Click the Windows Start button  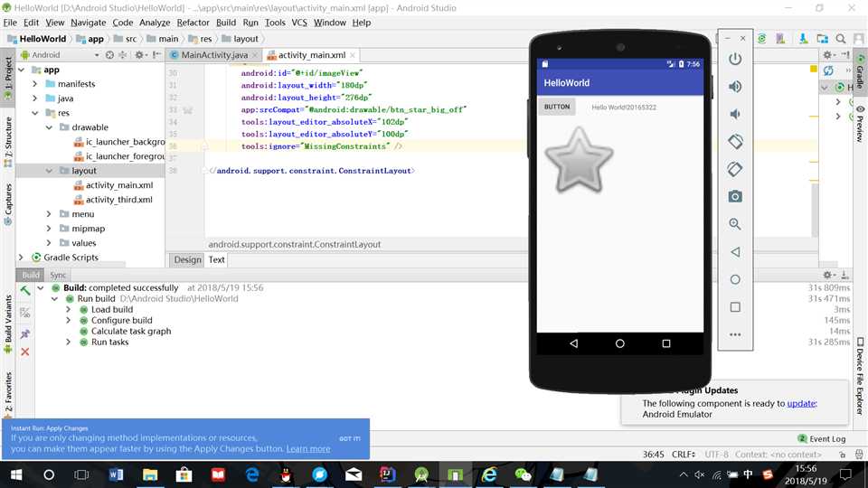[x=16, y=474]
